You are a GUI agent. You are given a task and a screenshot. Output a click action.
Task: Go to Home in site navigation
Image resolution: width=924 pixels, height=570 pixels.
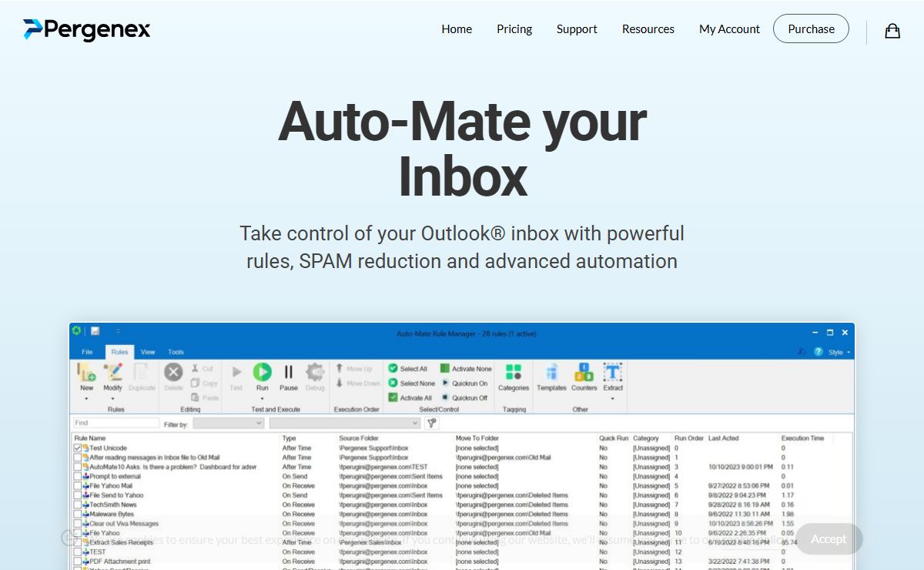tap(457, 29)
